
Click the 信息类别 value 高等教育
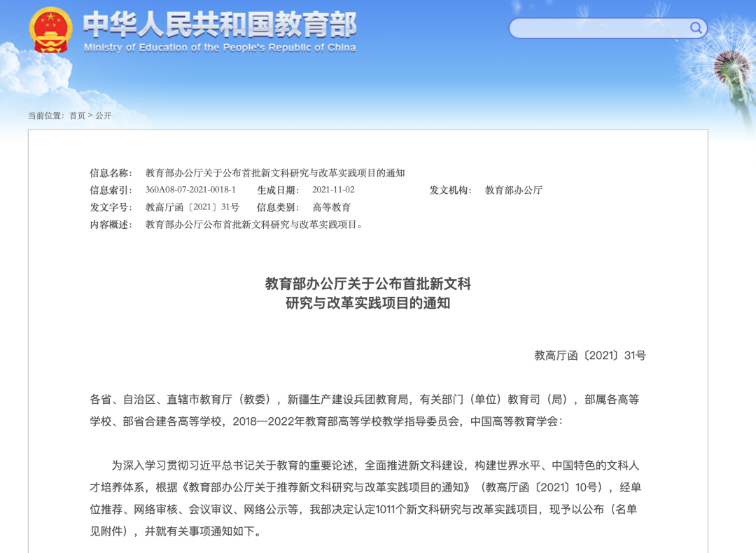click(332, 207)
